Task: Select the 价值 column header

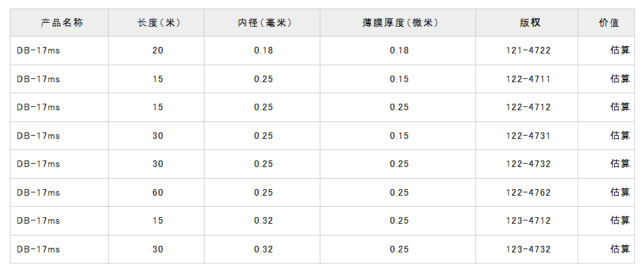Action: pyautogui.click(x=608, y=23)
